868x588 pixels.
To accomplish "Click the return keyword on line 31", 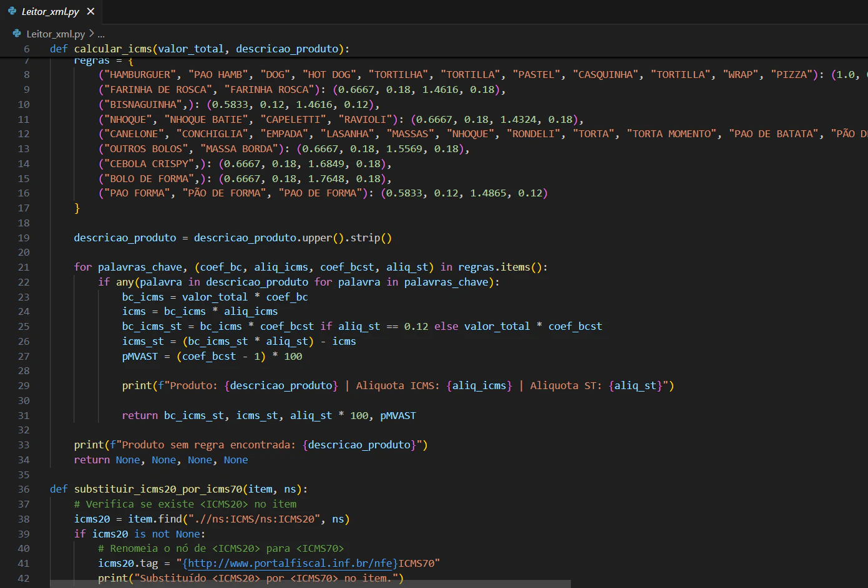I will [x=140, y=415].
